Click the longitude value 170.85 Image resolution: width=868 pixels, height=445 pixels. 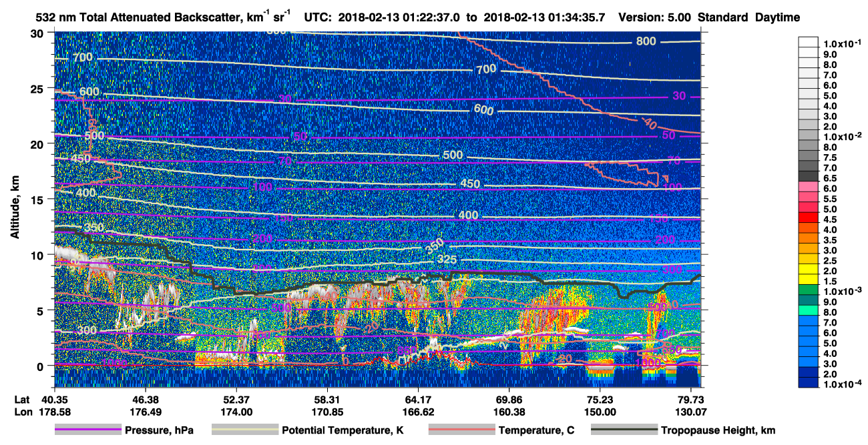click(327, 411)
